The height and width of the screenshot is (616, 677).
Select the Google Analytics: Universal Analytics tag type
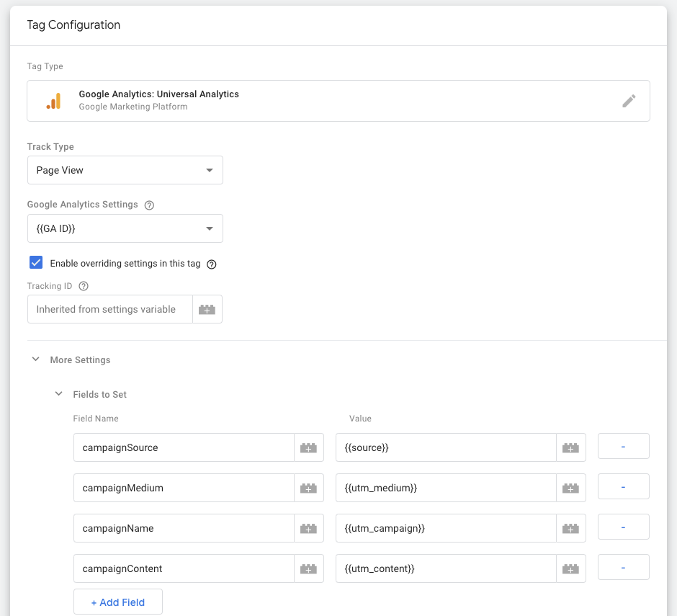[x=338, y=101]
